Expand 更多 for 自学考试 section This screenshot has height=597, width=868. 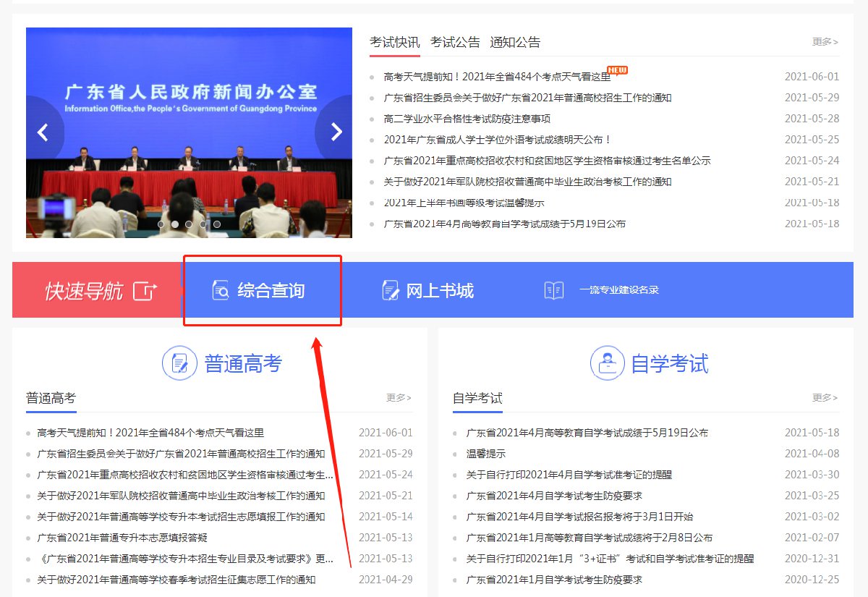click(825, 397)
